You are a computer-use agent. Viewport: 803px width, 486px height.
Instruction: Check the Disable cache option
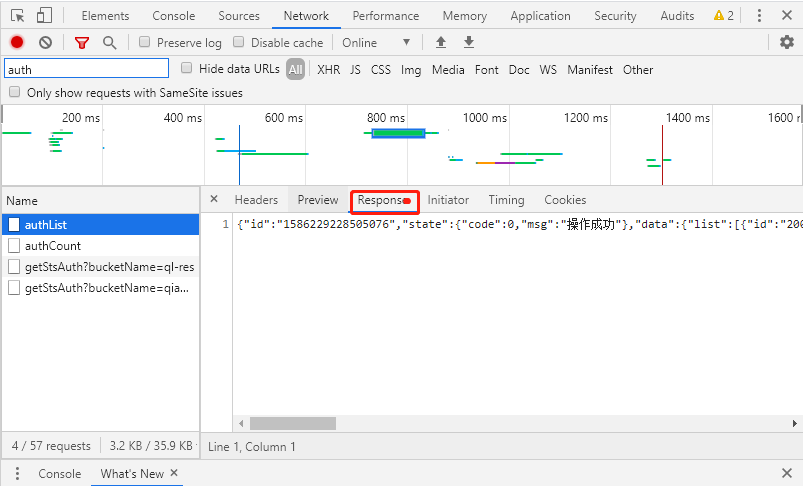click(239, 42)
